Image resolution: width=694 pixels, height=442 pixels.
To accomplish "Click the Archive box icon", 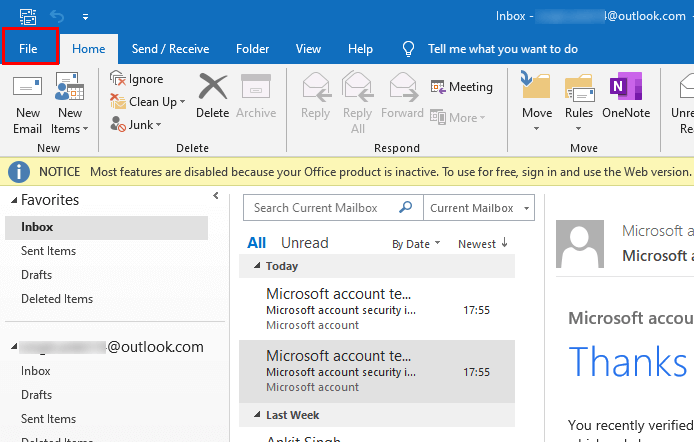I will point(256,86).
